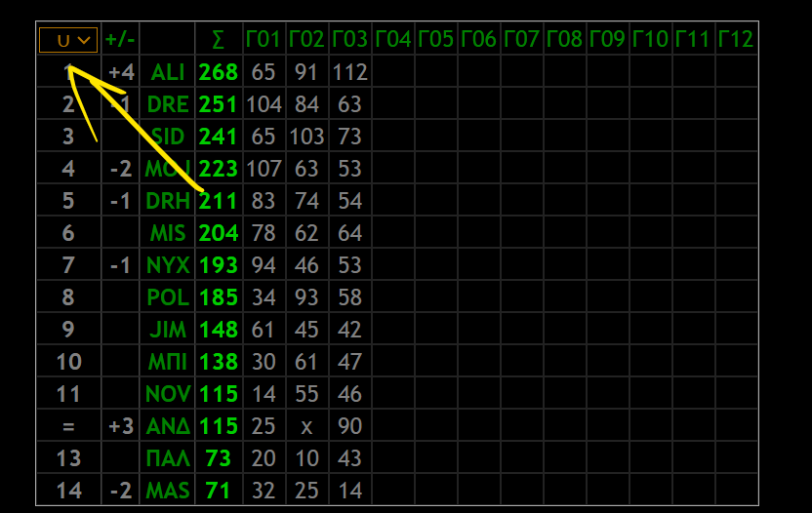Click the -2 change for MAS
812x513 pixels.
tap(121, 491)
